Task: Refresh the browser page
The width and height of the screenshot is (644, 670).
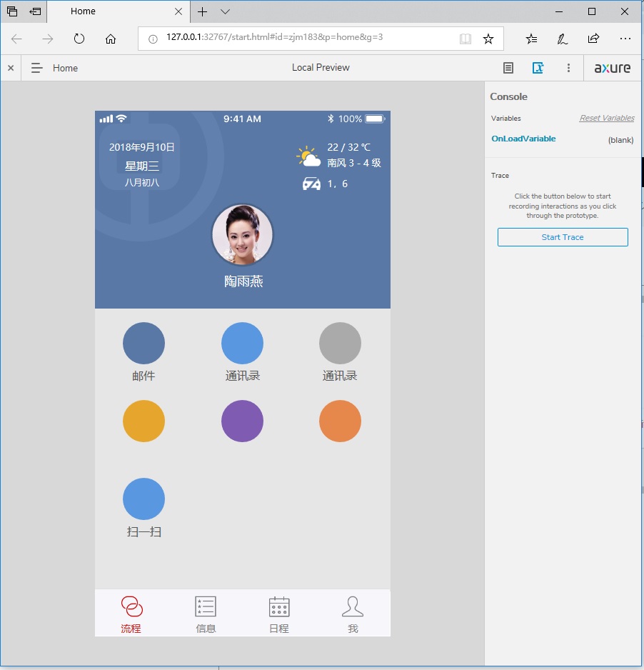Action: point(79,39)
